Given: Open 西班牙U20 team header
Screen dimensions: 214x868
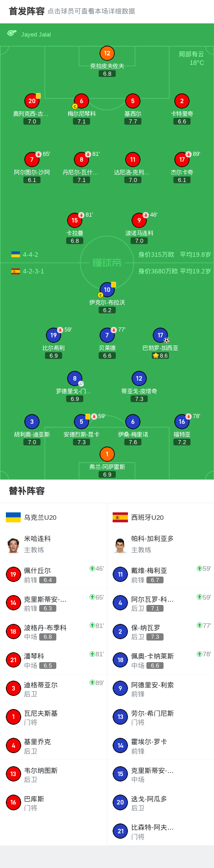Looking at the screenshot, I should pos(160,517).
